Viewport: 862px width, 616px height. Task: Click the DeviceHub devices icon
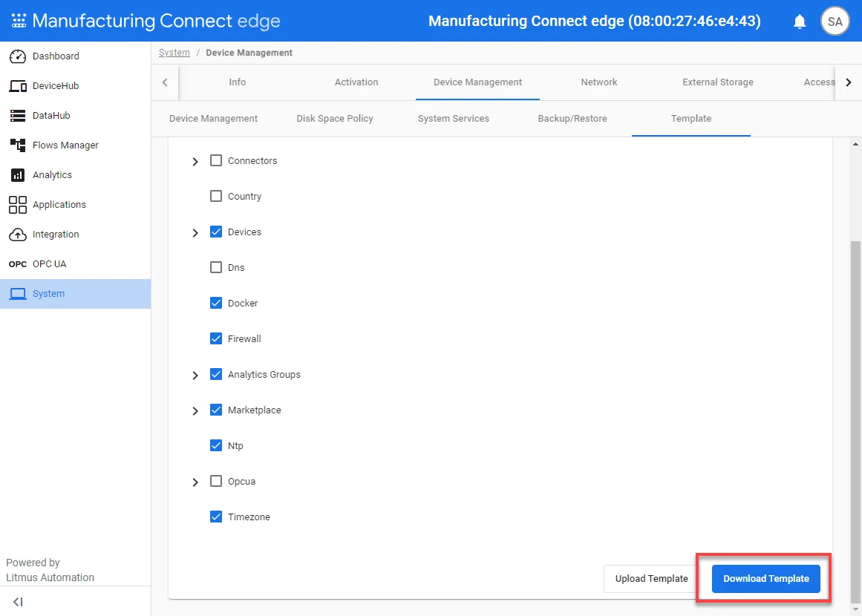(x=18, y=86)
